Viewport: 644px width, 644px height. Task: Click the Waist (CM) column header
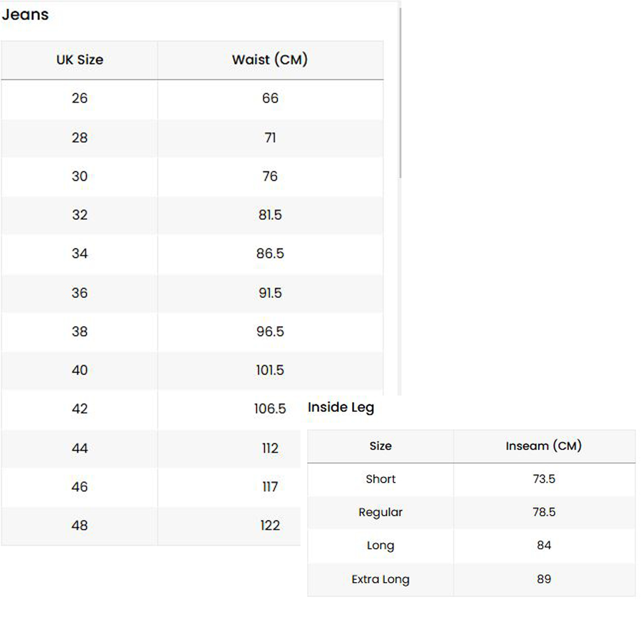coord(270,60)
